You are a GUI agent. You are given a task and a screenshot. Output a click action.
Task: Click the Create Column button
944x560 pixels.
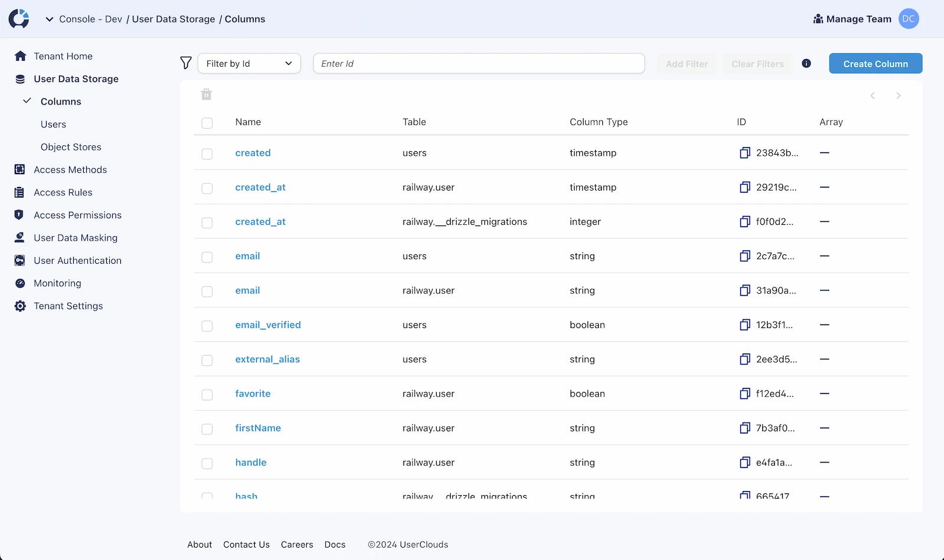click(x=876, y=63)
